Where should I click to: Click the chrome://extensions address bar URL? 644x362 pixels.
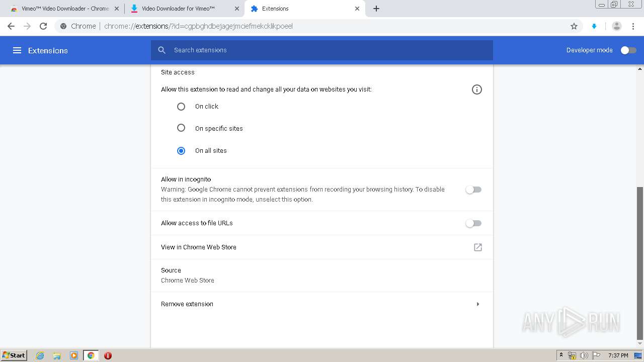[x=198, y=26]
